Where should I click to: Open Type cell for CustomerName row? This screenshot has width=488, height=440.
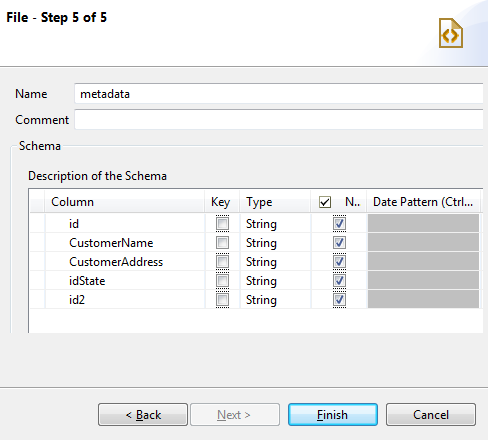tap(275, 243)
